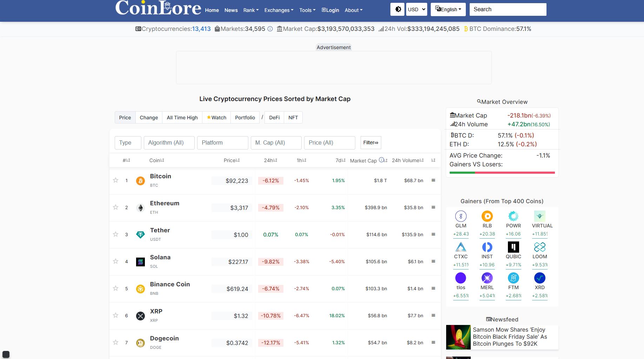Click the Solana coin logo
This screenshot has height=359, width=644.
[140, 261]
